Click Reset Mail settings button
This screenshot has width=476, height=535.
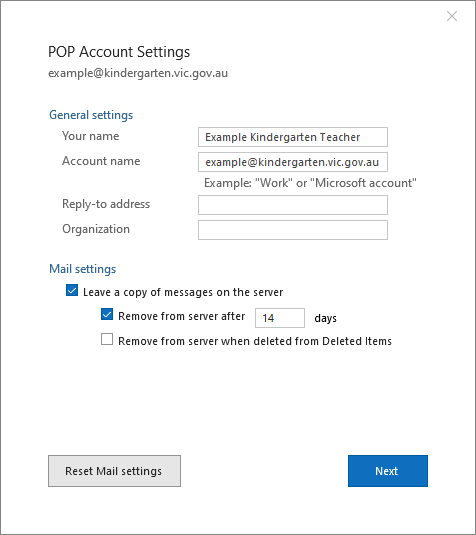point(114,471)
